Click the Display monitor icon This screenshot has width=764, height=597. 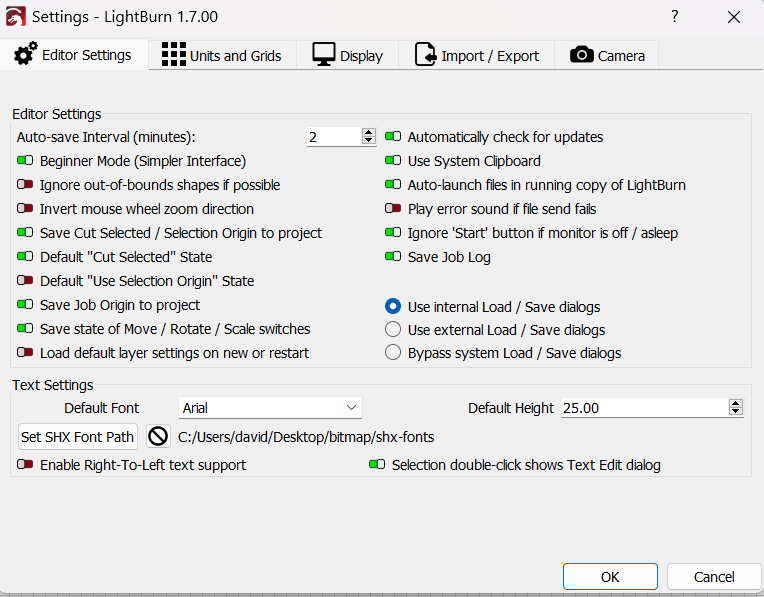coord(324,54)
